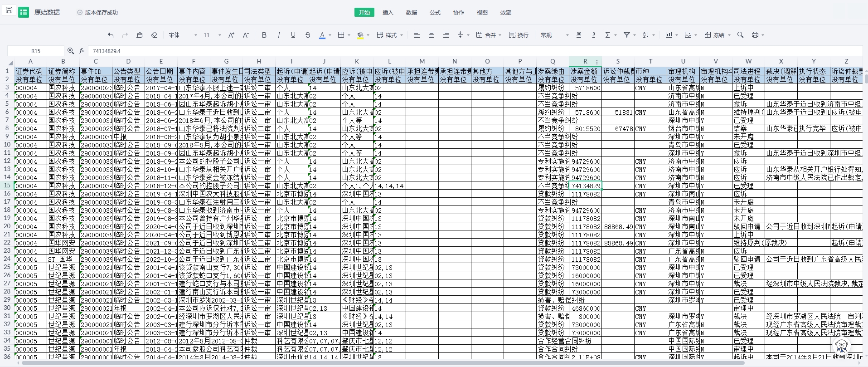Align cell text to the left

417,35
